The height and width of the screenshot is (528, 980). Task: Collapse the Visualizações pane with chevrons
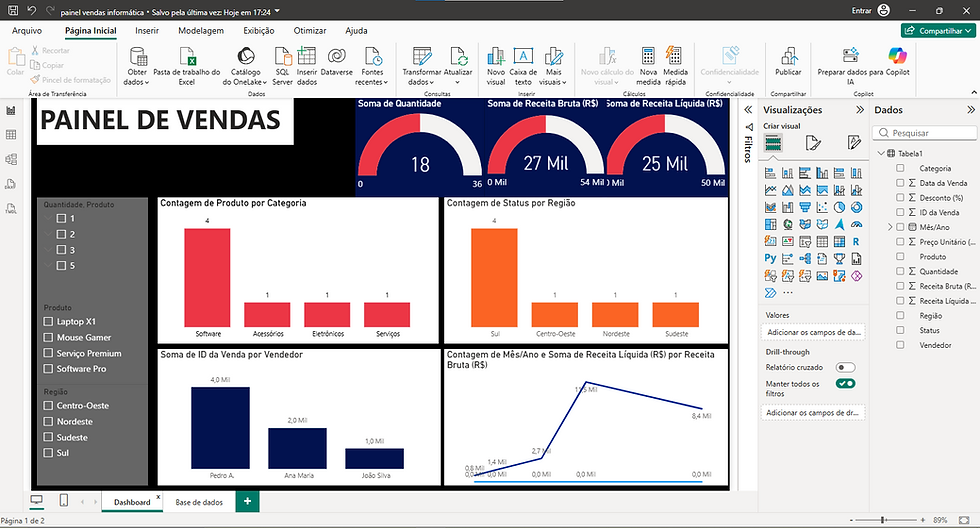point(860,110)
